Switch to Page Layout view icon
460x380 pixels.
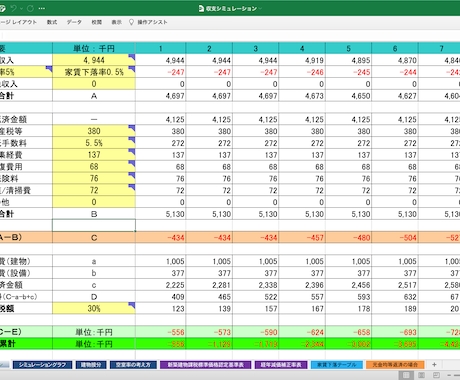click(421, 375)
